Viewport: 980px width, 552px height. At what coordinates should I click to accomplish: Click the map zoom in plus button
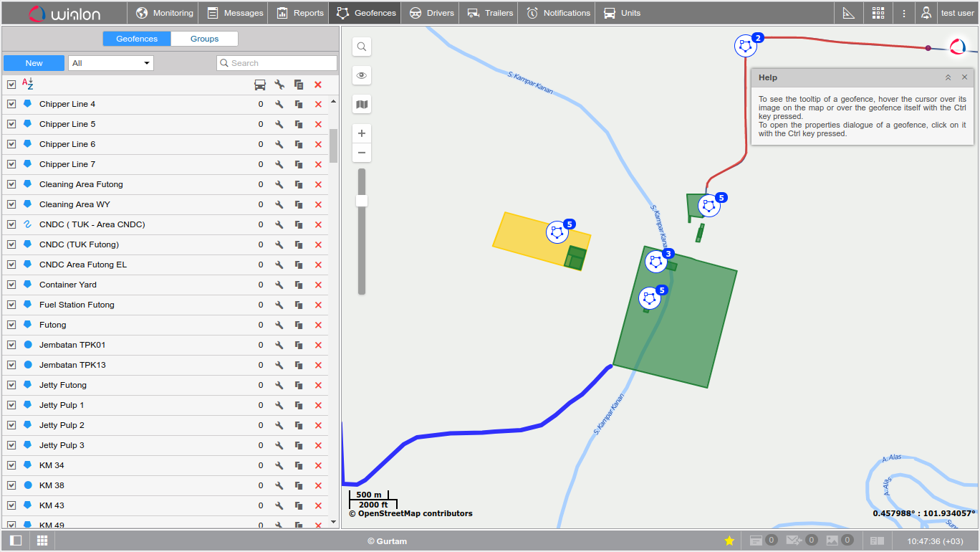coord(362,133)
